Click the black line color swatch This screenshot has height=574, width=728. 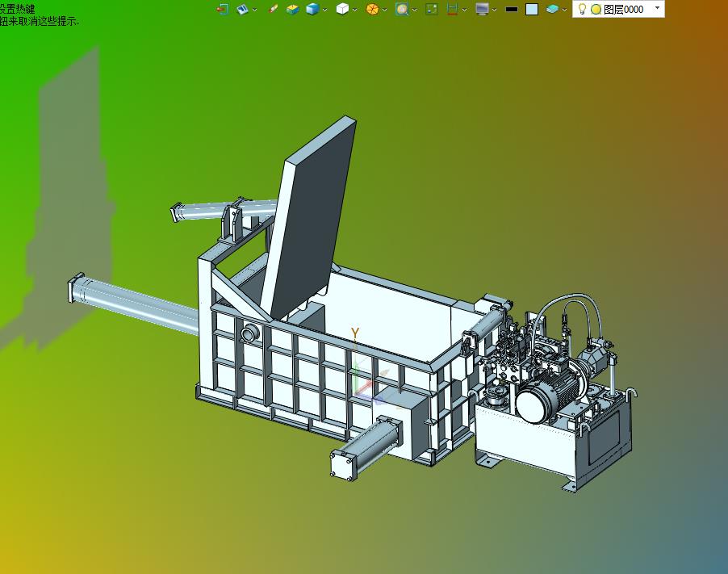point(512,10)
